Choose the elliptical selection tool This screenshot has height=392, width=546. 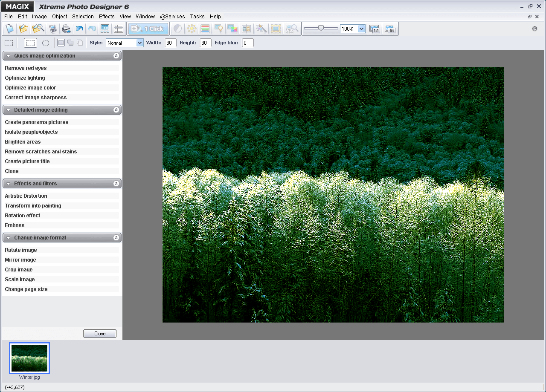point(46,43)
